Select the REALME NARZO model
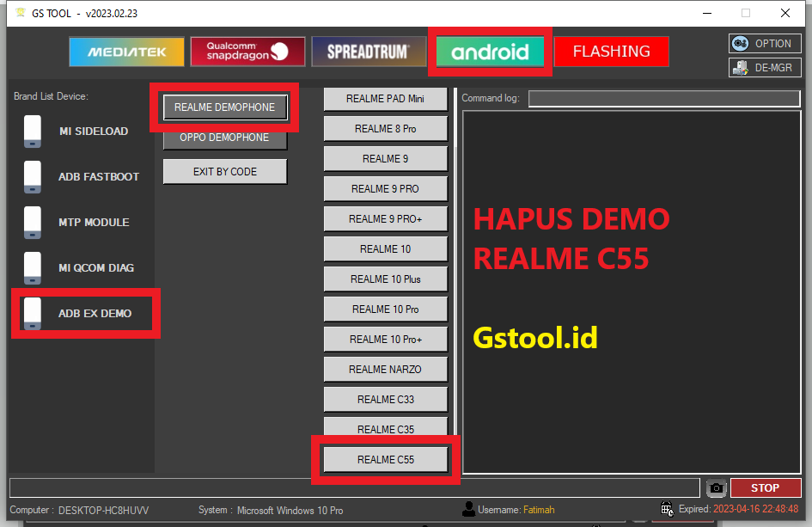The height and width of the screenshot is (527, 812). pos(385,369)
